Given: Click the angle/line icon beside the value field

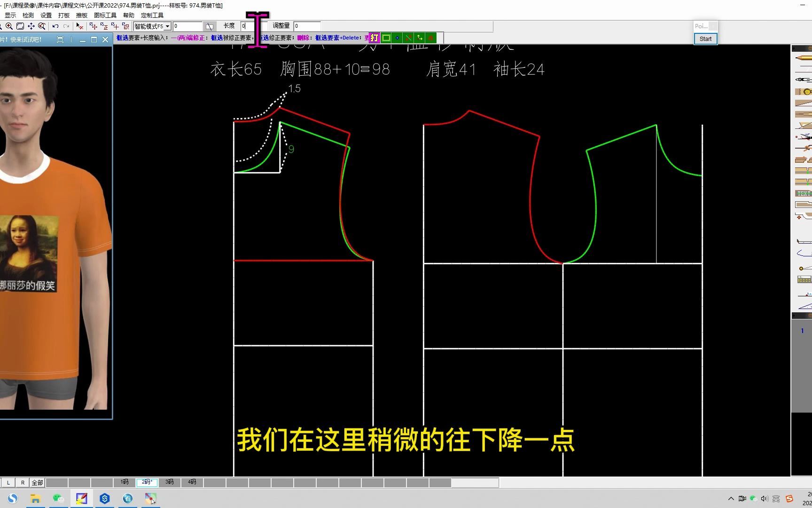Looking at the screenshot, I should click(x=210, y=26).
